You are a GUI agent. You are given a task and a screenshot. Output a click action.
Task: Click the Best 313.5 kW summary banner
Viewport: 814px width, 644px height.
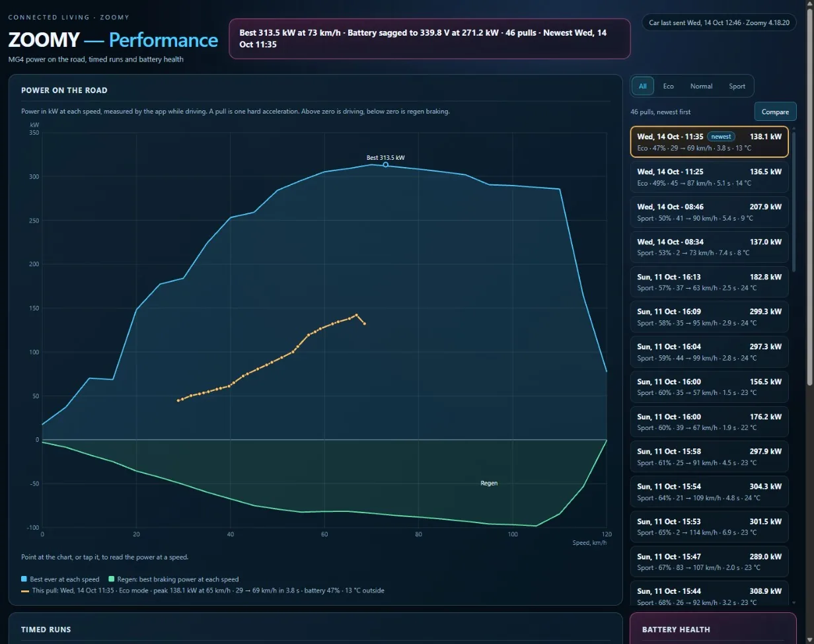click(x=429, y=38)
